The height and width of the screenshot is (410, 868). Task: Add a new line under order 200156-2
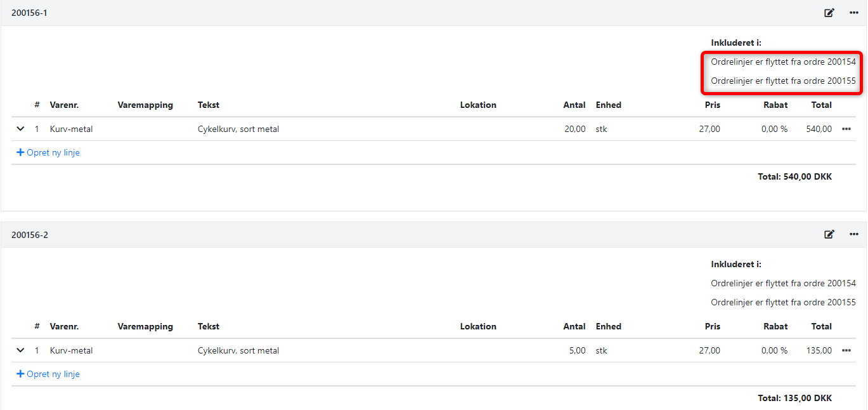48,374
